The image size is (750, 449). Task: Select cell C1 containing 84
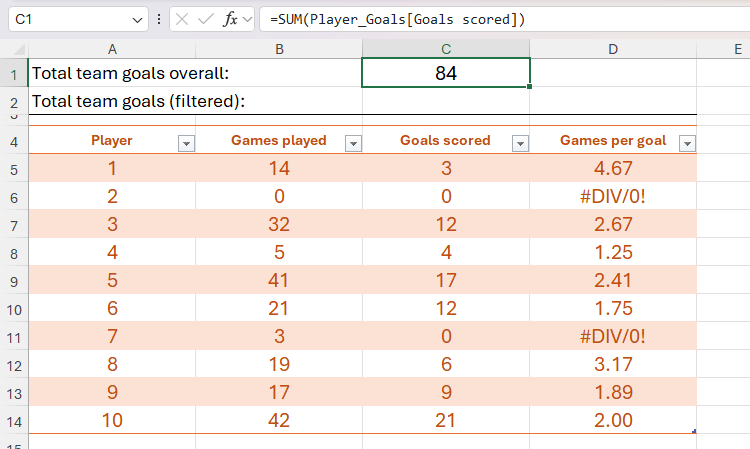click(445, 73)
